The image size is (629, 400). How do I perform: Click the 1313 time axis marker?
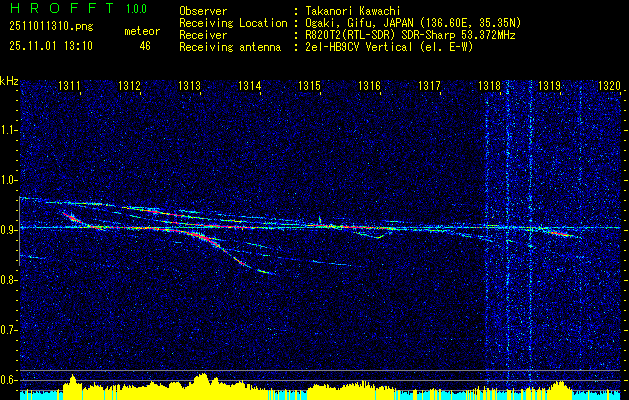[189, 86]
